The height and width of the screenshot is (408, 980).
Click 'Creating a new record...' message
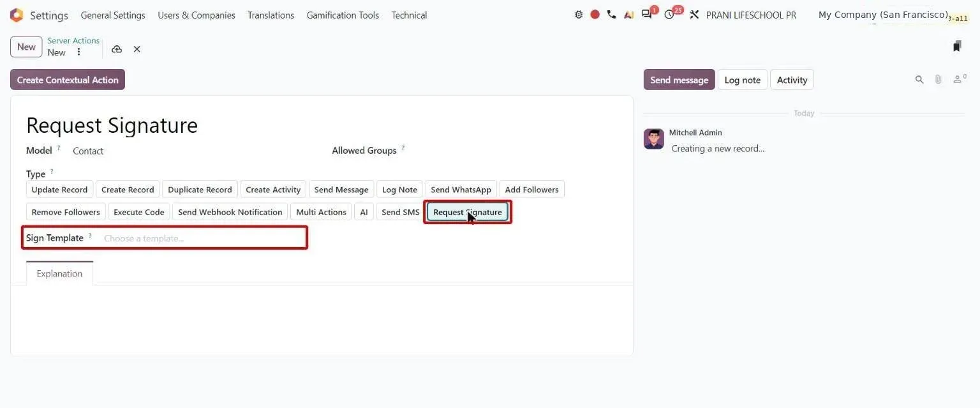pos(718,149)
